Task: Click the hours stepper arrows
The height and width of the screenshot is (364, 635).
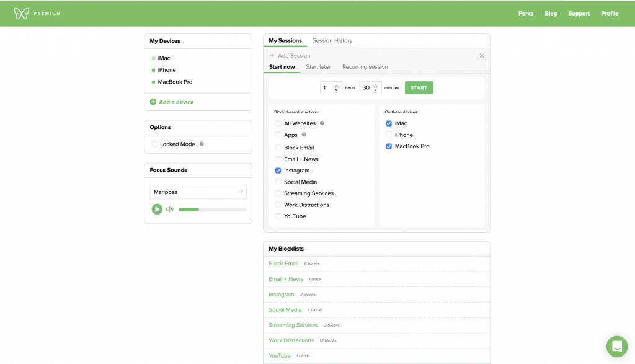Action: pyautogui.click(x=337, y=88)
